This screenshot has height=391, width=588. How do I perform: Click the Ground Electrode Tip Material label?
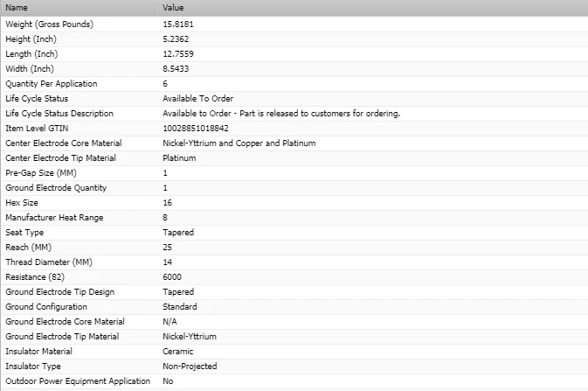click(62, 337)
